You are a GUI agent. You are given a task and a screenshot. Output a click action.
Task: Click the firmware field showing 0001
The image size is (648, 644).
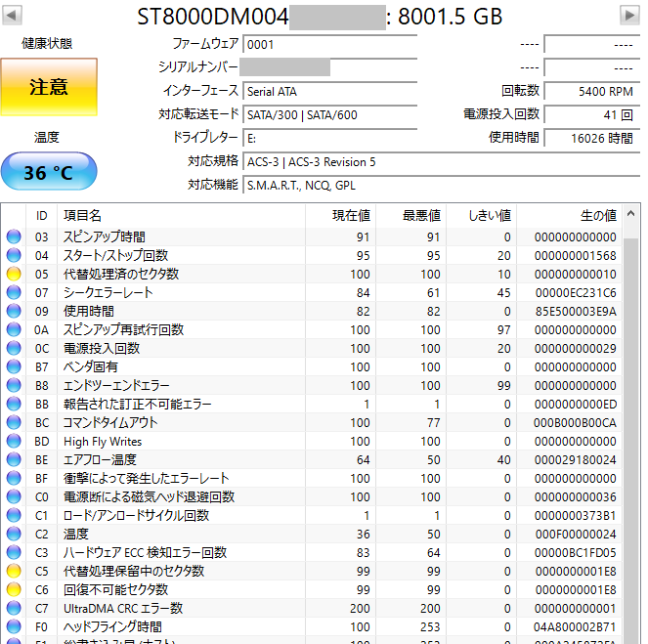[329, 45]
